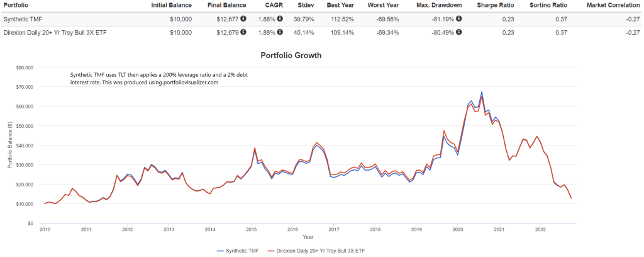Click the Max. Drawdown column header

439,5
